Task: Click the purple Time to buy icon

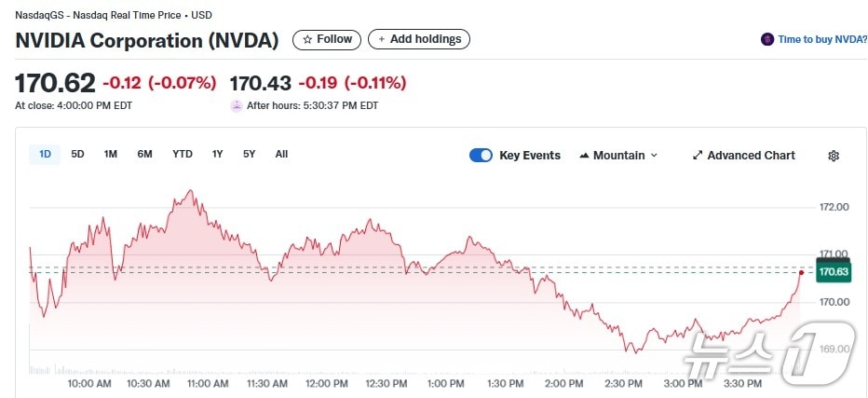Action: [x=767, y=39]
